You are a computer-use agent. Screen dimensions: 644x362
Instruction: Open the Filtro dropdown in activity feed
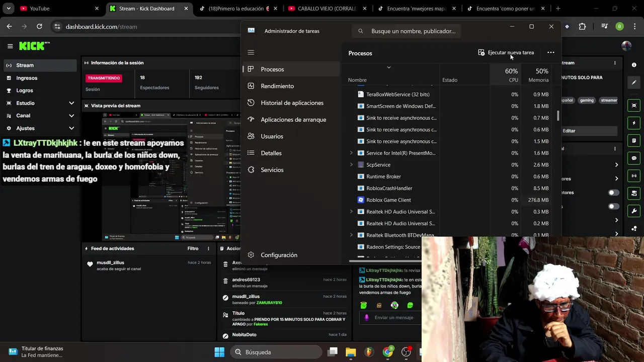pos(193,248)
